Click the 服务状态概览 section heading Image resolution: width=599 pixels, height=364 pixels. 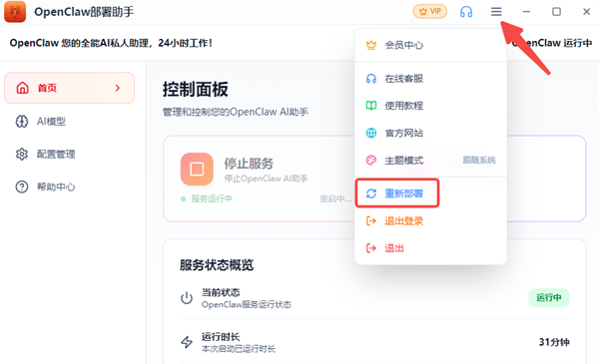click(x=217, y=265)
